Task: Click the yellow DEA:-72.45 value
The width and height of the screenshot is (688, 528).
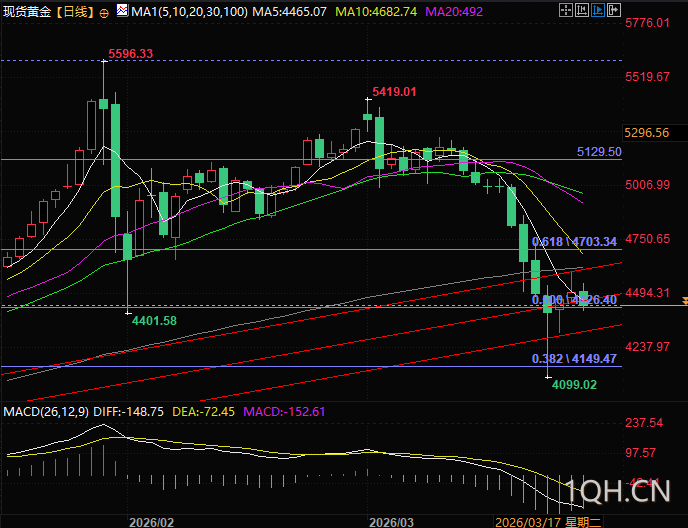Action: [203, 412]
